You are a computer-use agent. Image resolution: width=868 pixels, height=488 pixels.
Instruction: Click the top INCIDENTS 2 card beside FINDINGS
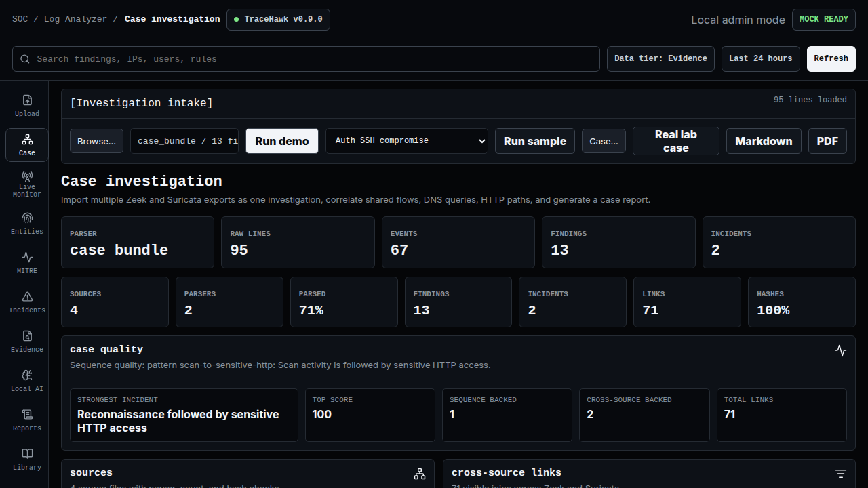click(x=779, y=243)
